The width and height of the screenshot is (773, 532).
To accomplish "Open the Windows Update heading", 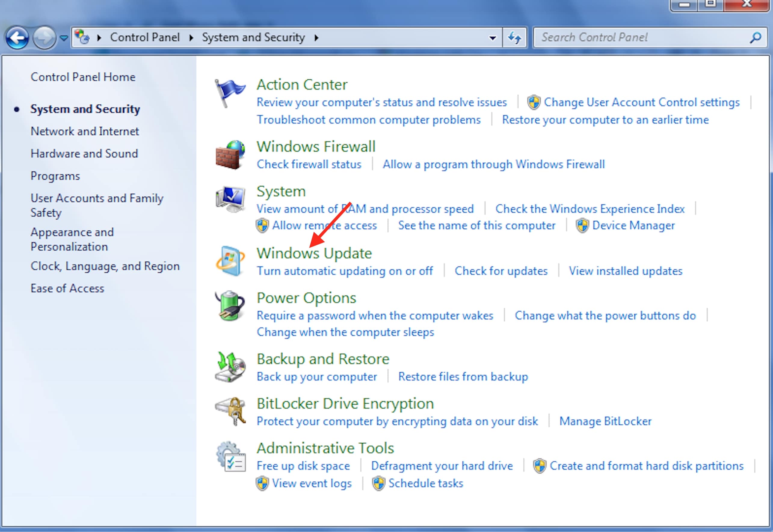I will [314, 253].
